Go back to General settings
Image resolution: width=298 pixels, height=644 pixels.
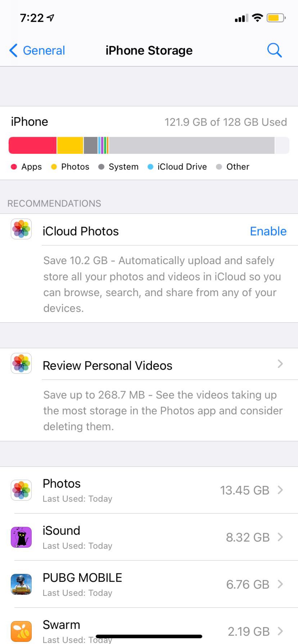(37, 51)
